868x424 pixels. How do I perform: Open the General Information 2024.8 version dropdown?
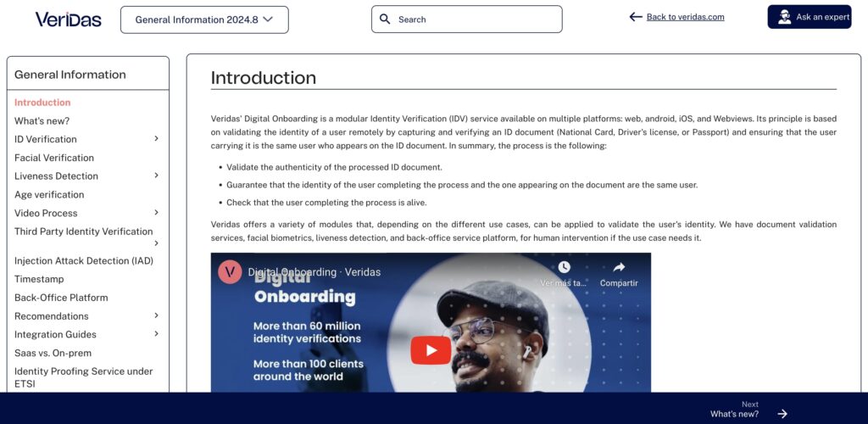(204, 20)
